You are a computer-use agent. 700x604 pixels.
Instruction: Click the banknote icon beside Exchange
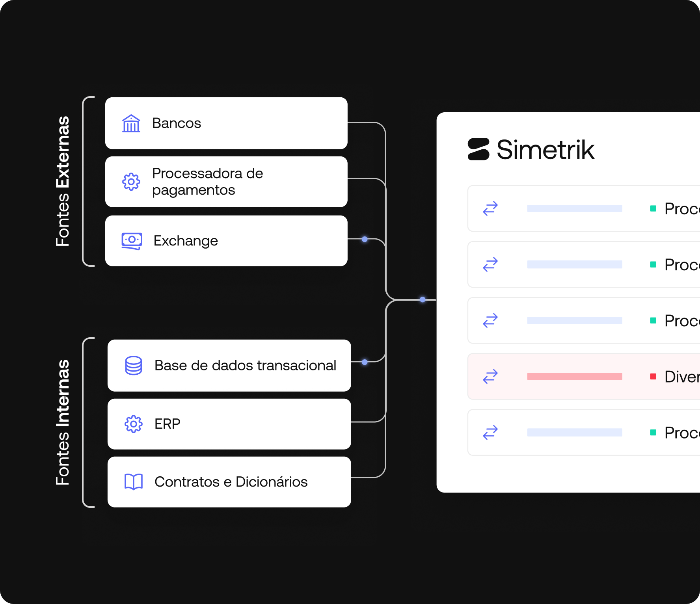point(132,241)
